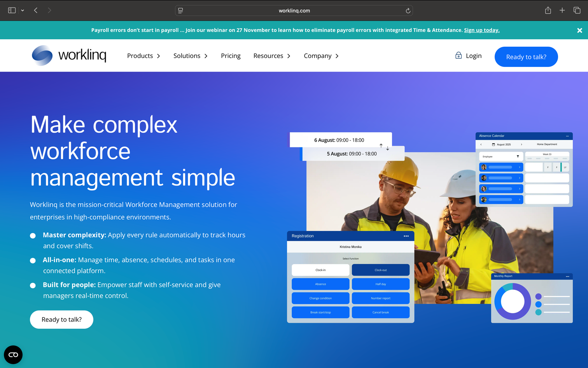Go forward with the browser forward arrow
The width and height of the screenshot is (588, 368).
tap(49, 11)
